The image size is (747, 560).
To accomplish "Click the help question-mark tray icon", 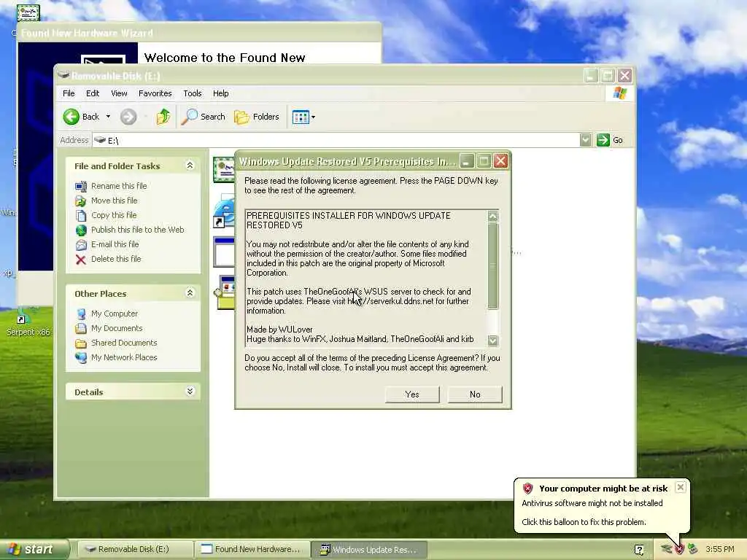I will [x=640, y=550].
